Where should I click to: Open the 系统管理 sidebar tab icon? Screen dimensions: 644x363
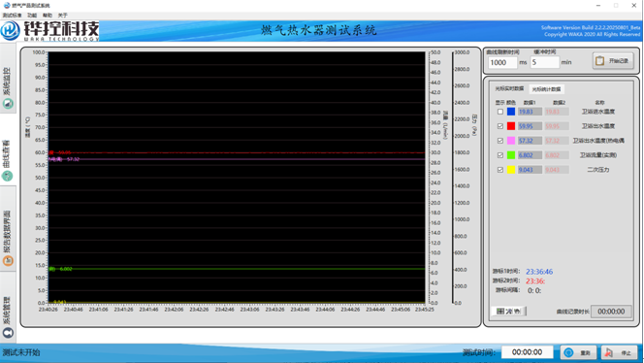8,333
